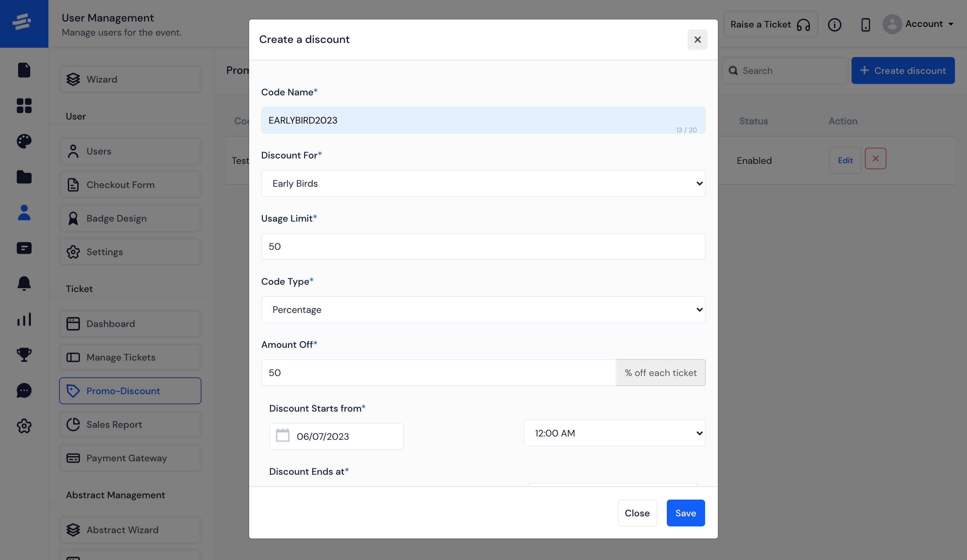The image size is (967, 560).
Task: Click the Manage Tickets icon
Action: point(73,356)
